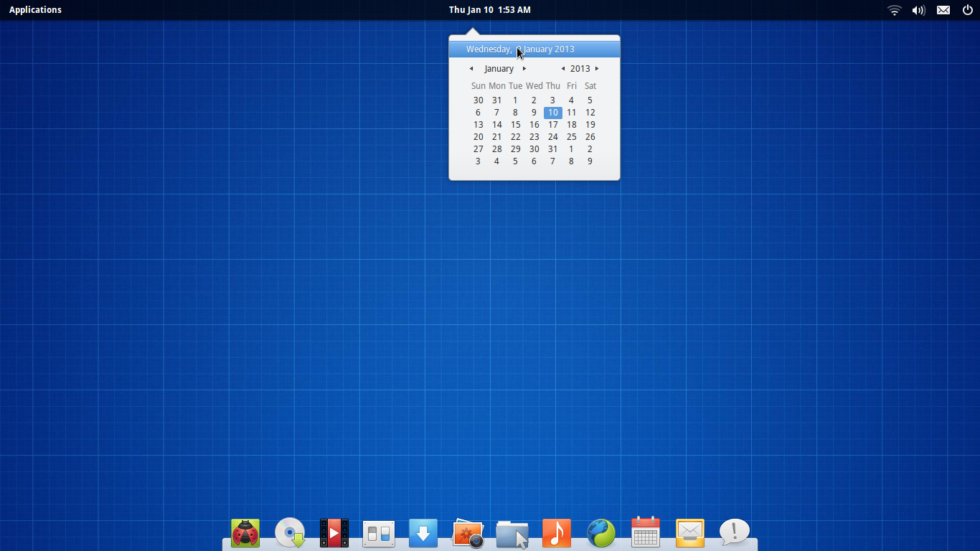Go to the previous month with the left arrow
The height and width of the screenshot is (551, 980).
471,68
